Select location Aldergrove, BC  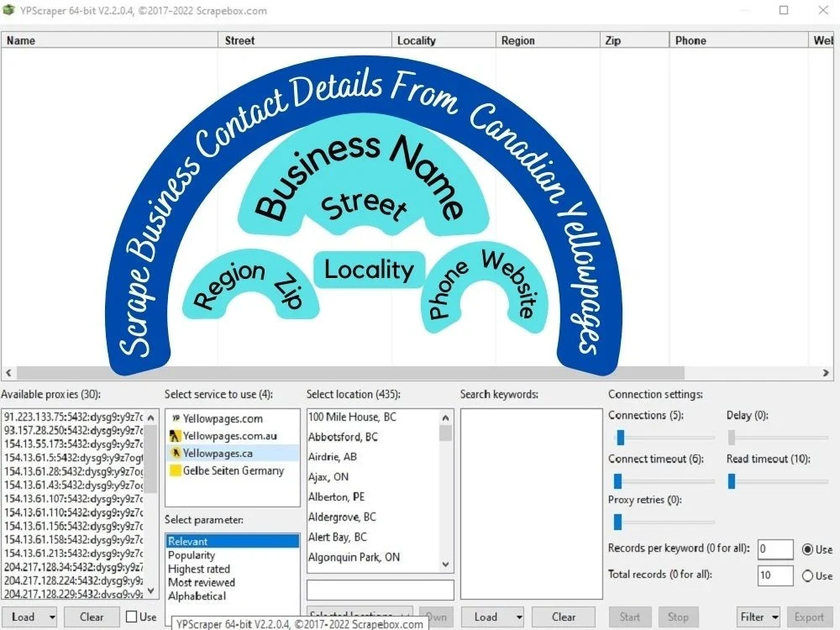pyautogui.click(x=374, y=517)
